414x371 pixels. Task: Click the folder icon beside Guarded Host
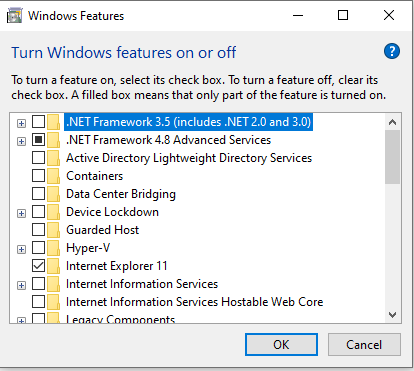click(53, 230)
